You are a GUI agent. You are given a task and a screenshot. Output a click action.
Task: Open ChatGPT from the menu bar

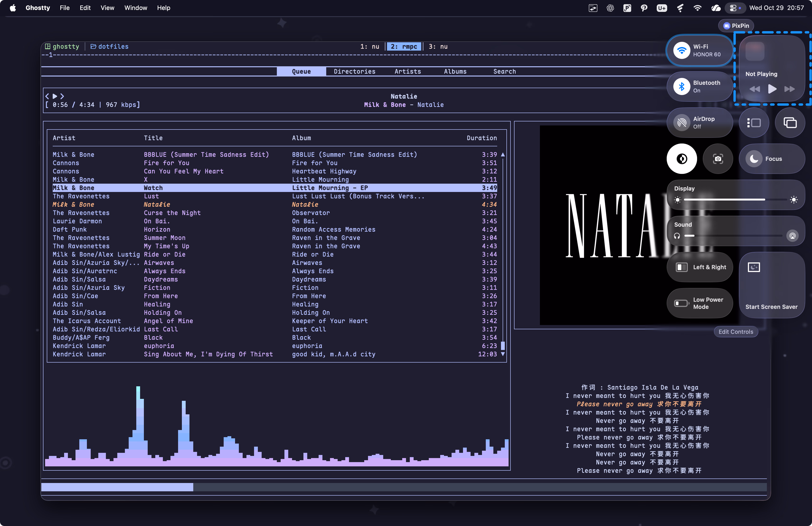[x=610, y=8]
